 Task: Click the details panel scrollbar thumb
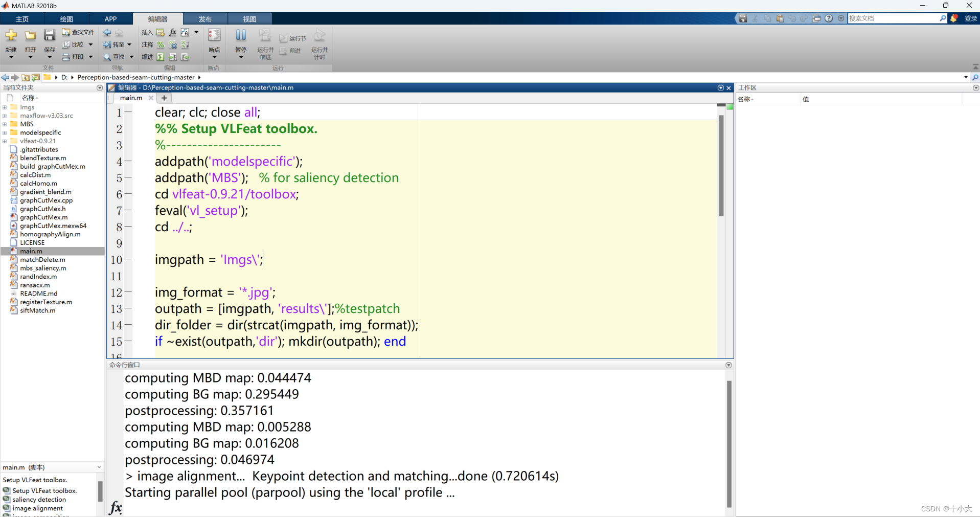pos(100,491)
